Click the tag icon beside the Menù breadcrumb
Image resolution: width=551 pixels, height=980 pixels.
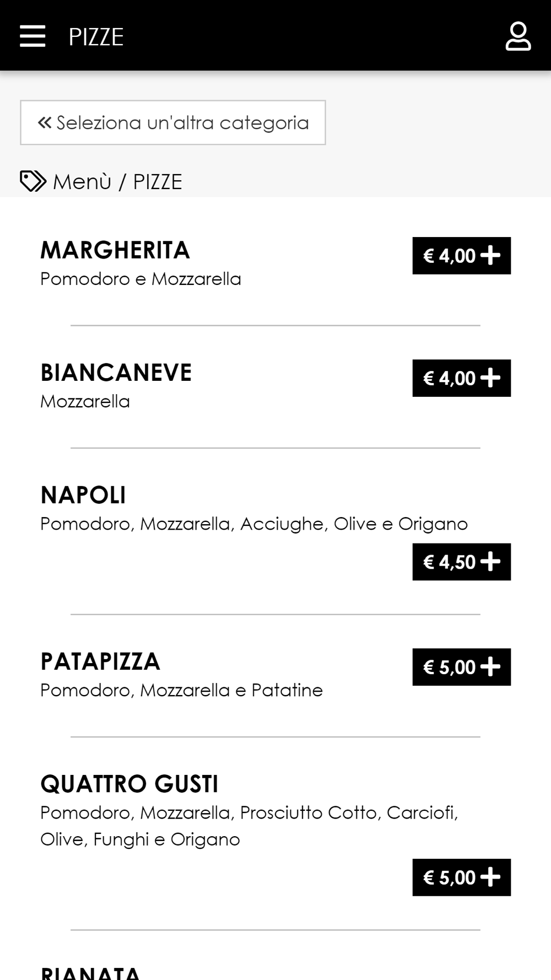(x=33, y=181)
